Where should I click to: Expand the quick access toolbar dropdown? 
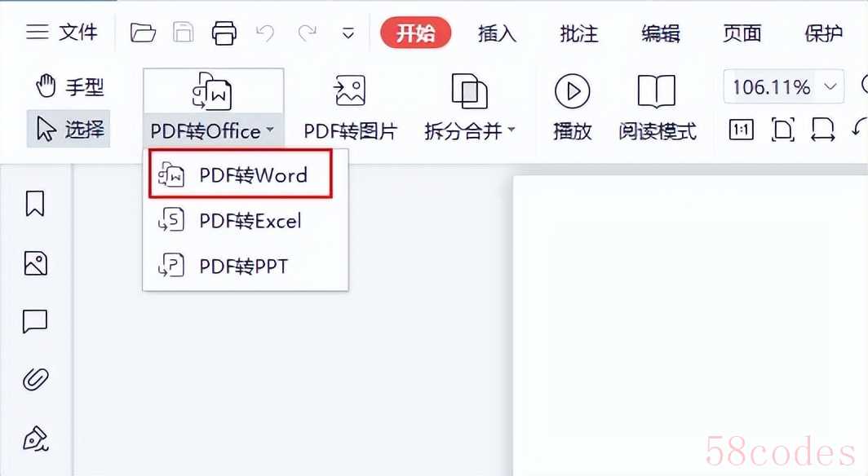click(x=348, y=33)
